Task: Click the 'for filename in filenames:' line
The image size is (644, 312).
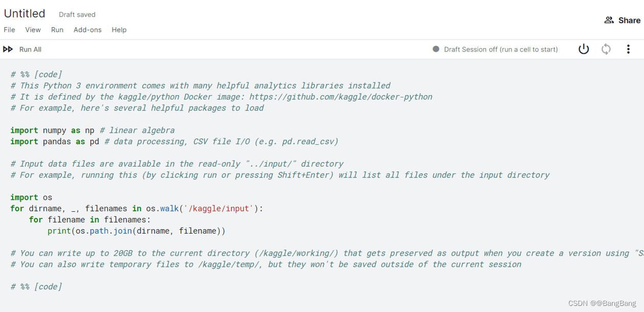Action: click(90, 220)
